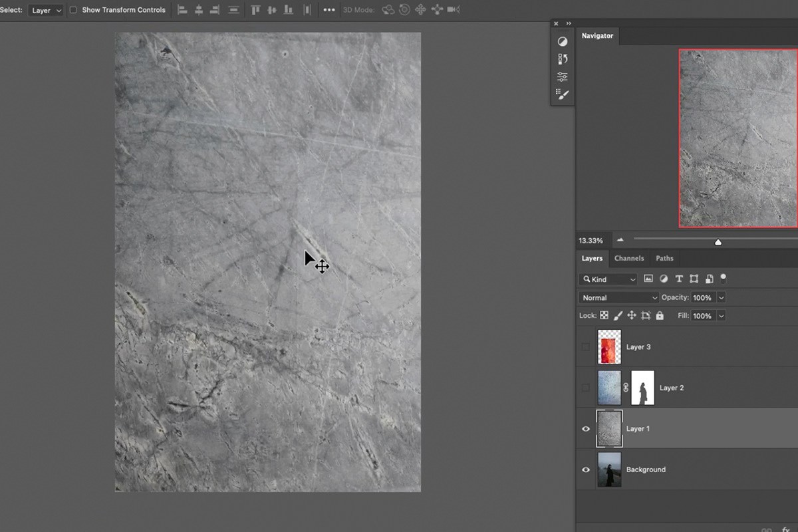Open the Opacity slider arrow
Image resolution: width=798 pixels, height=532 pixels.
[x=722, y=298]
